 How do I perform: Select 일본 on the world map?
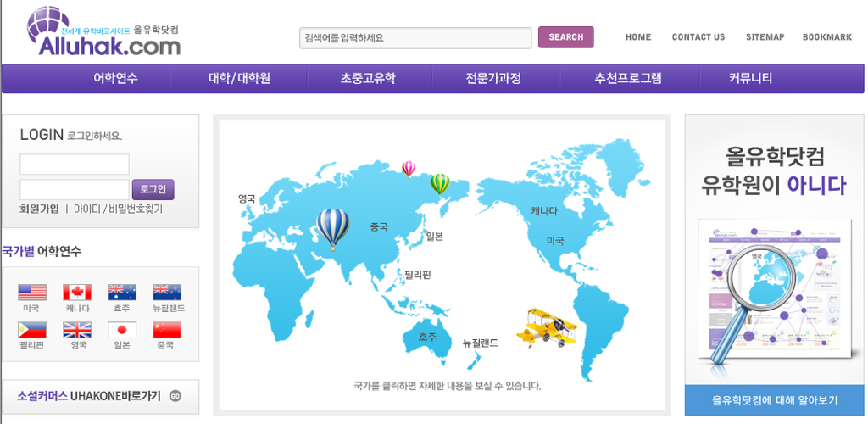click(435, 237)
